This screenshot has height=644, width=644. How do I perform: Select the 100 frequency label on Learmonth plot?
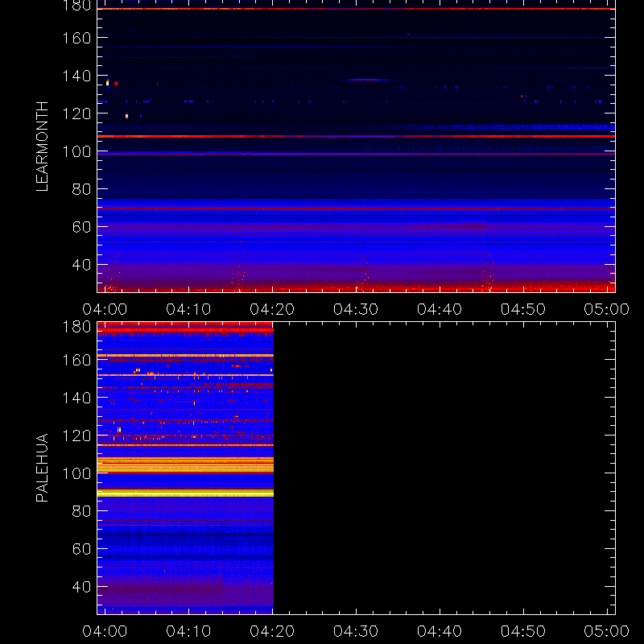[76, 151]
